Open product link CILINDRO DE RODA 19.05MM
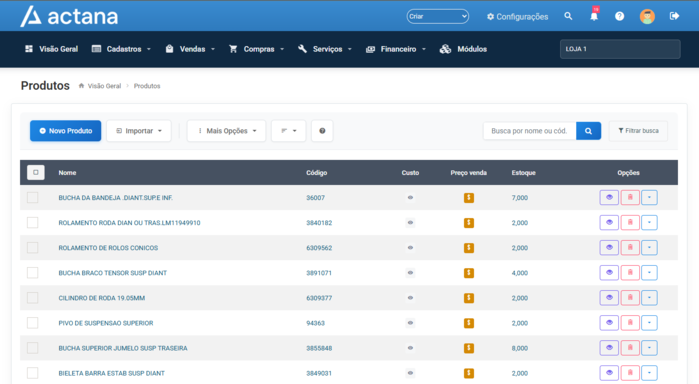 [102, 298]
